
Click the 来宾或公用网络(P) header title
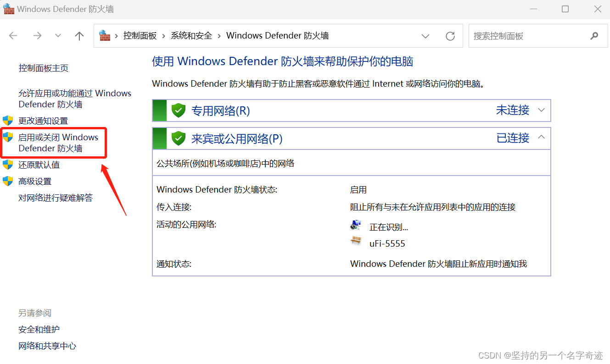(237, 138)
